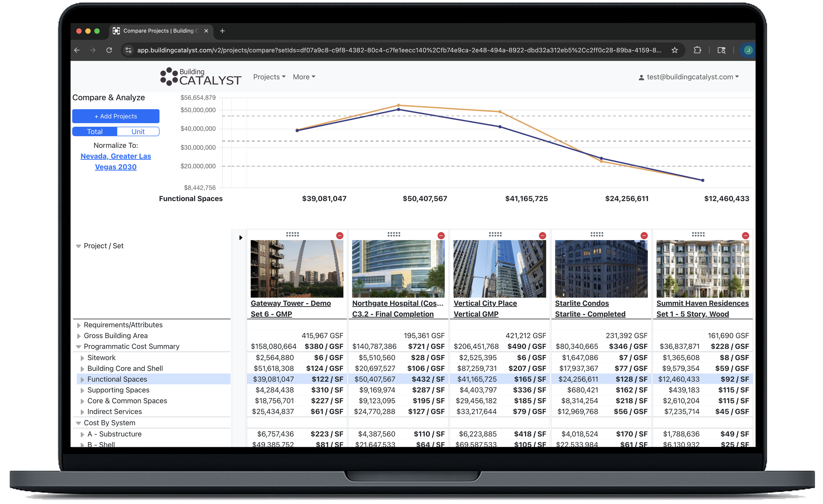Click the bookmark star in address bar
The image size is (823, 504).
point(675,50)
